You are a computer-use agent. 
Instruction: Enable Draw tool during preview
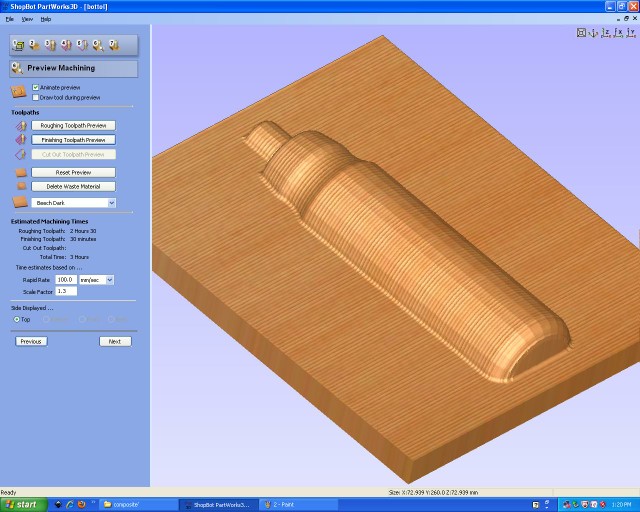click(36, 98)
